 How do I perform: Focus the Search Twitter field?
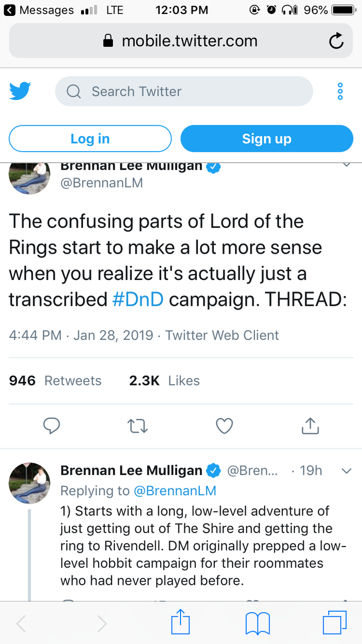(x=184, y=92)
